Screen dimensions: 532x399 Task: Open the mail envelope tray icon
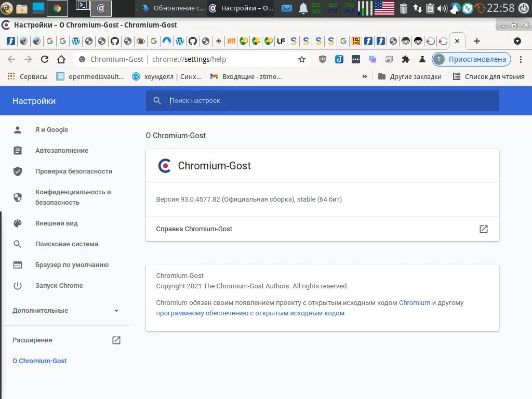(x=287, y=8)
